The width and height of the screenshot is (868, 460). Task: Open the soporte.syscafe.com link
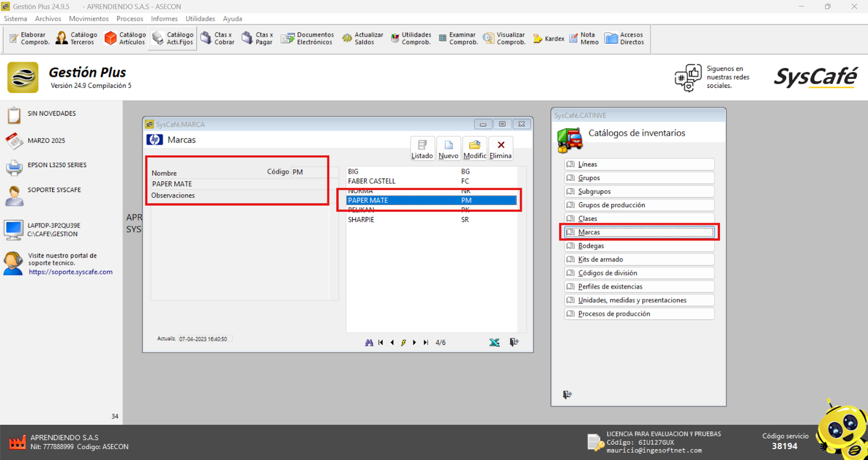click(71, 272)
